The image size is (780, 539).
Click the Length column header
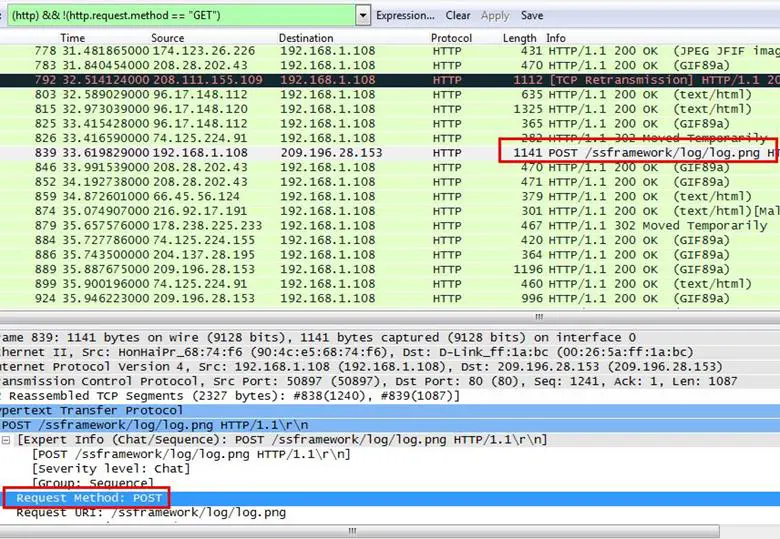519,38
